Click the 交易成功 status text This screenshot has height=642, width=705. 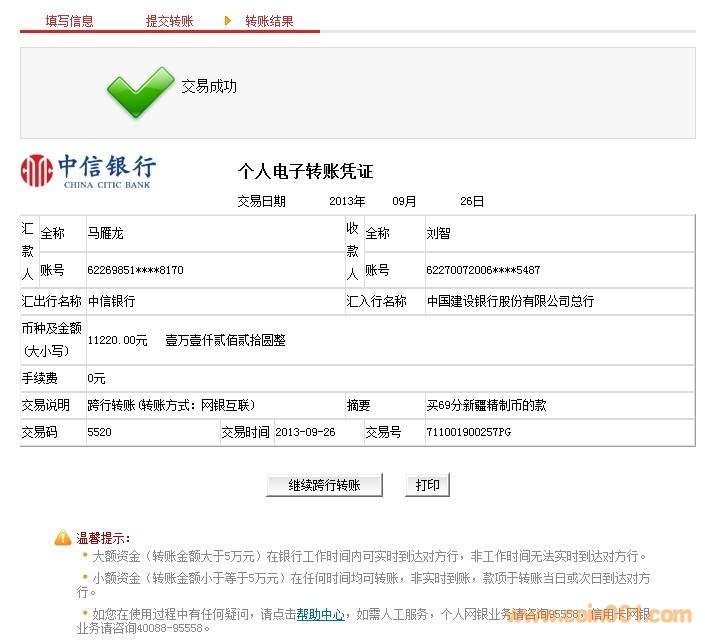(x=209, y=87)
